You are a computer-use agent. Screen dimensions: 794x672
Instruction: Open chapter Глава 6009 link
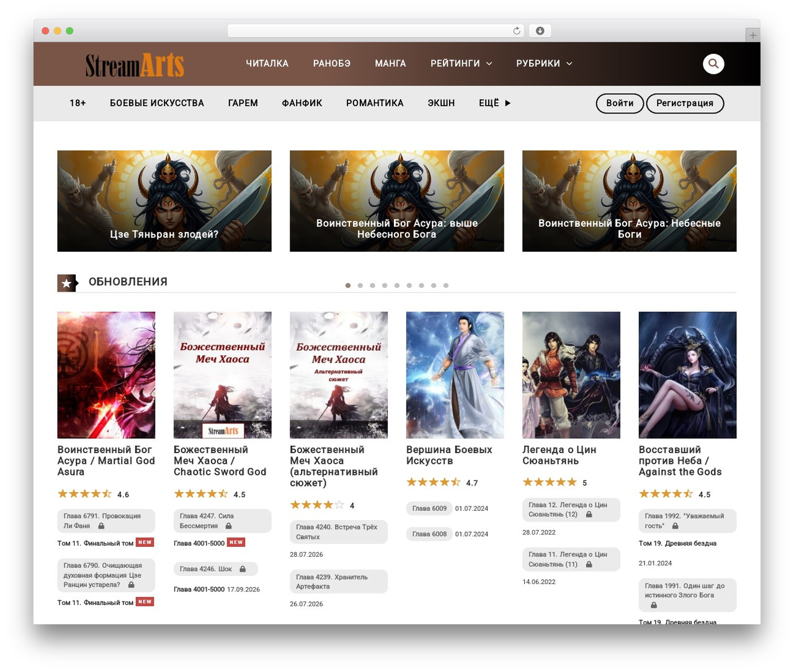click(429, 508)
